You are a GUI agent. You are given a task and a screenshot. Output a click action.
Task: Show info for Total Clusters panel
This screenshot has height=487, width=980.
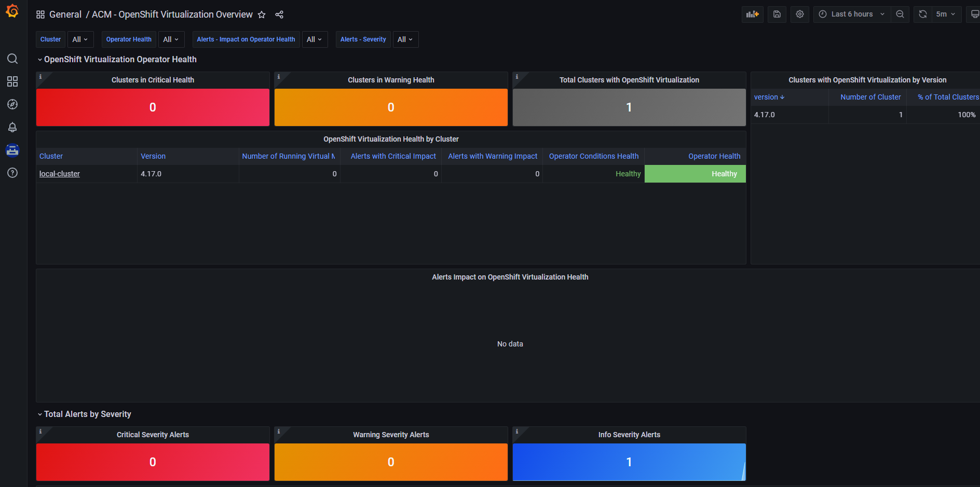click(517, 77)
